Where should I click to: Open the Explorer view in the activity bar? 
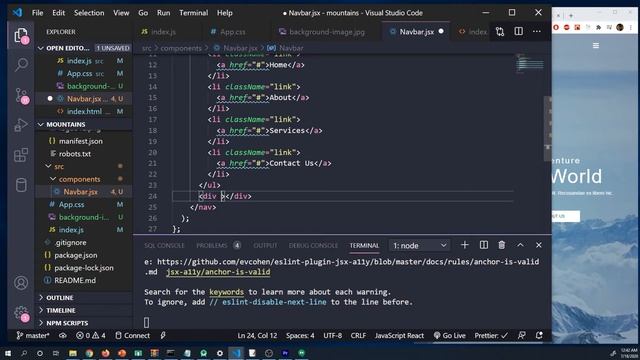[x=21, y=36]
